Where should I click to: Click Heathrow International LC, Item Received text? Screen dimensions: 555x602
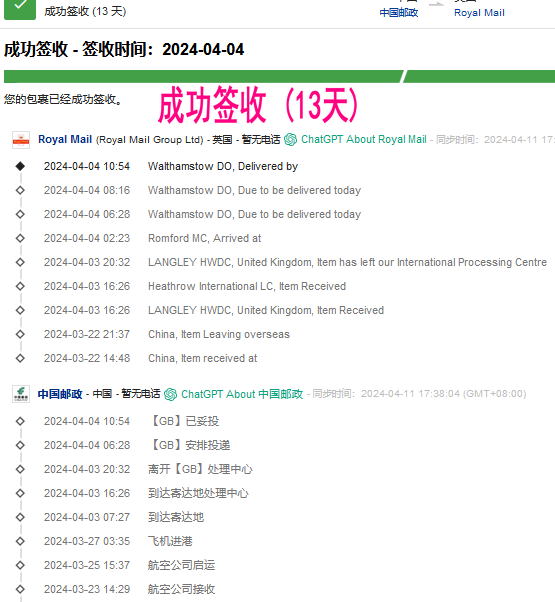coord(247,286)
